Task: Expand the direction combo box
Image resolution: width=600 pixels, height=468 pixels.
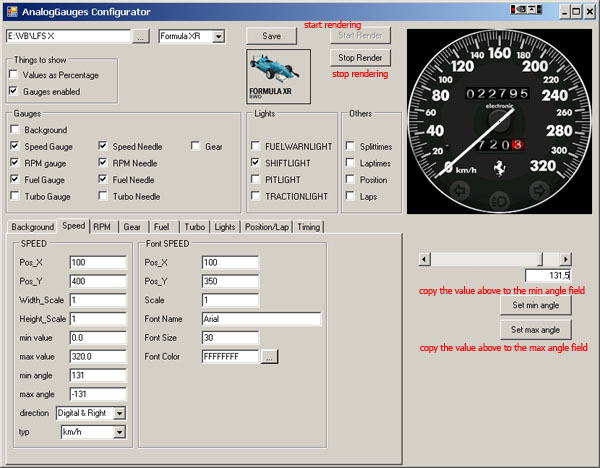Action: point(119,413)
